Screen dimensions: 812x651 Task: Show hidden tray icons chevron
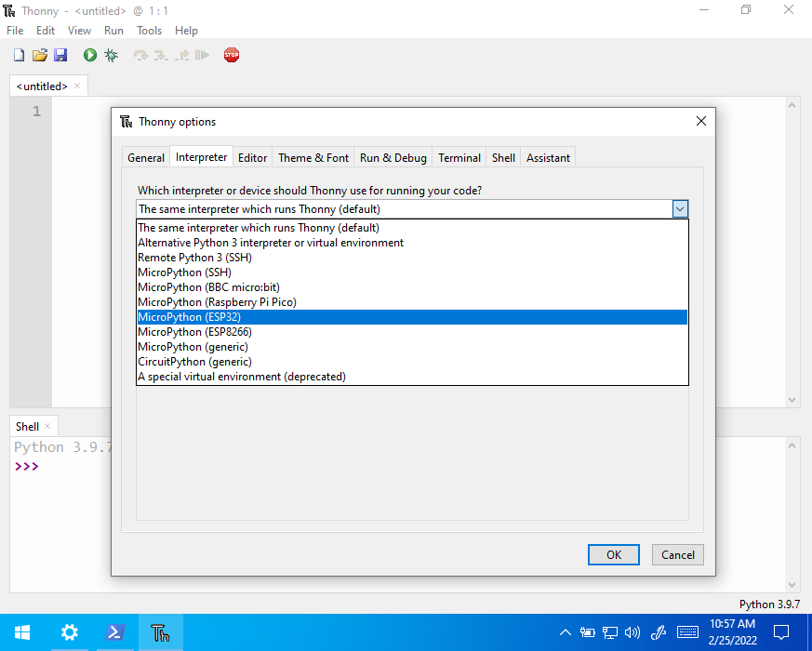click(566, 632)
